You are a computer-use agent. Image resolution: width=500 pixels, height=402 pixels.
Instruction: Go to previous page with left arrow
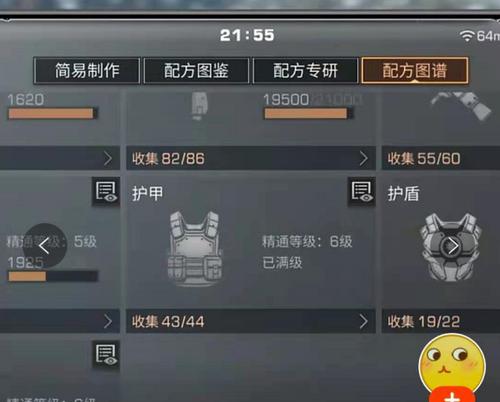pyautogui.click(x=44, y=246)
